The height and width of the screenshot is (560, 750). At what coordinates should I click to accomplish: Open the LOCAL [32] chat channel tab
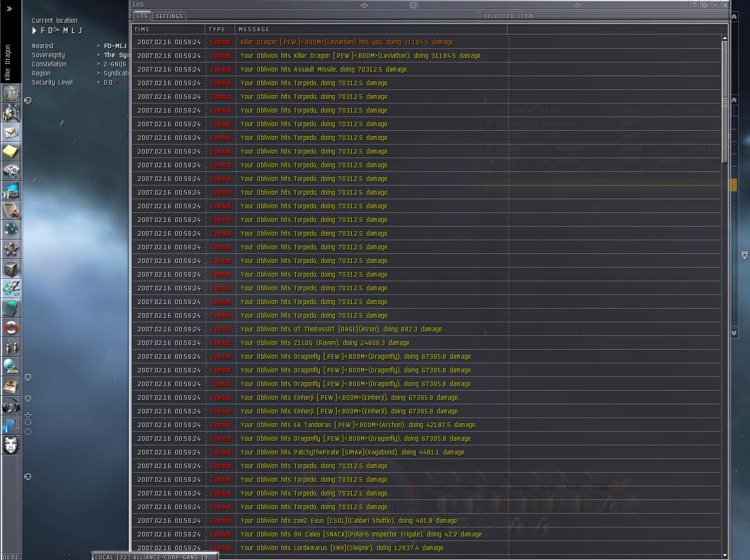click(154, 557)
